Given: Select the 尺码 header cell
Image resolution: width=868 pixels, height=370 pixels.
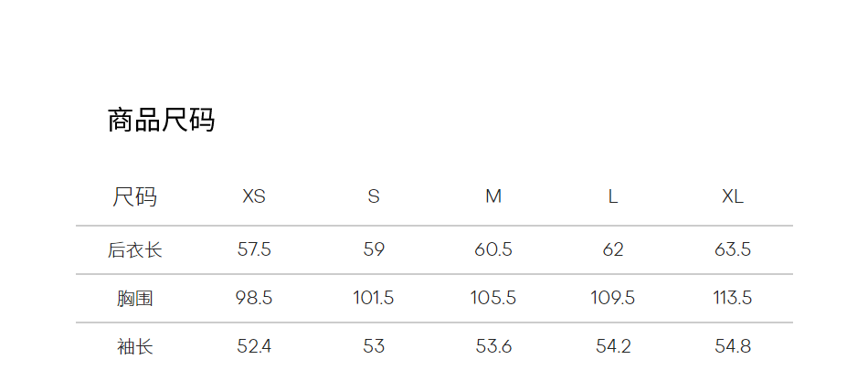Looking at the screenshot, I should pyautogui.click(x=134, y=196).
